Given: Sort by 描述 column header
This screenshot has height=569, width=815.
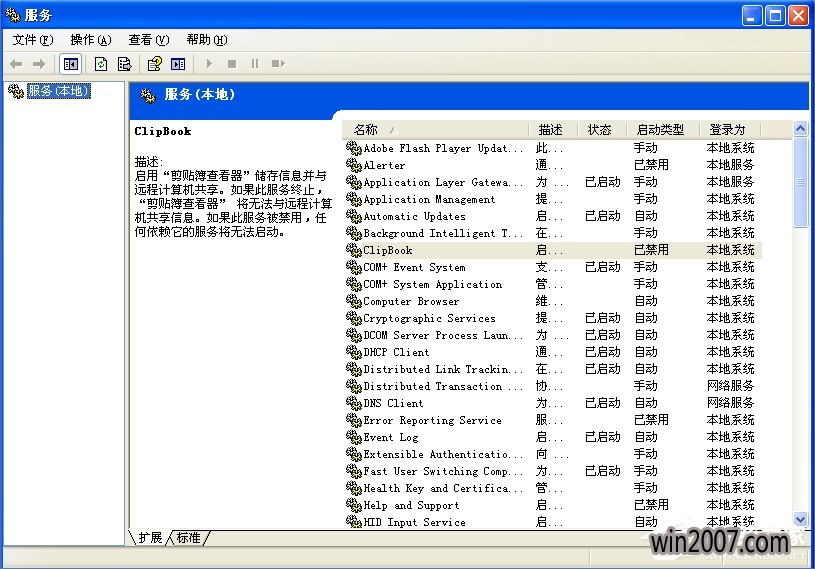Looking at the screenshot, I should (x=553, y=129).
